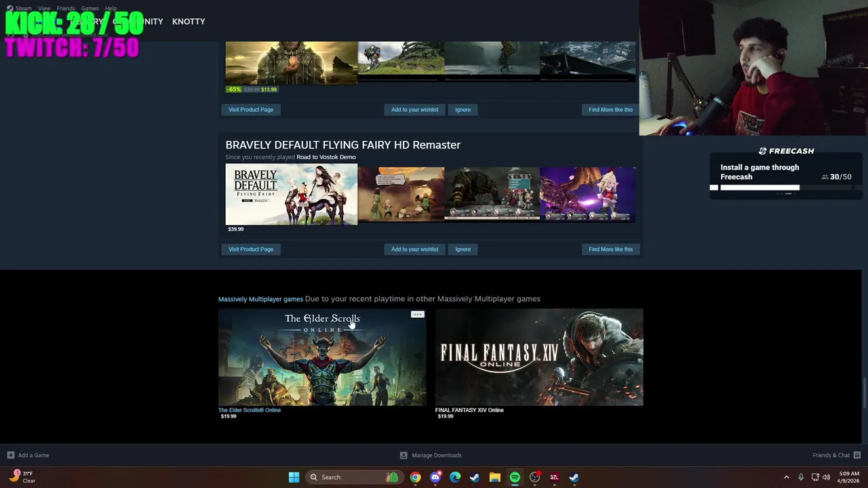Add the $13.99 game to your wishlist
868x488 pixels.
click(x=414, y=110)
